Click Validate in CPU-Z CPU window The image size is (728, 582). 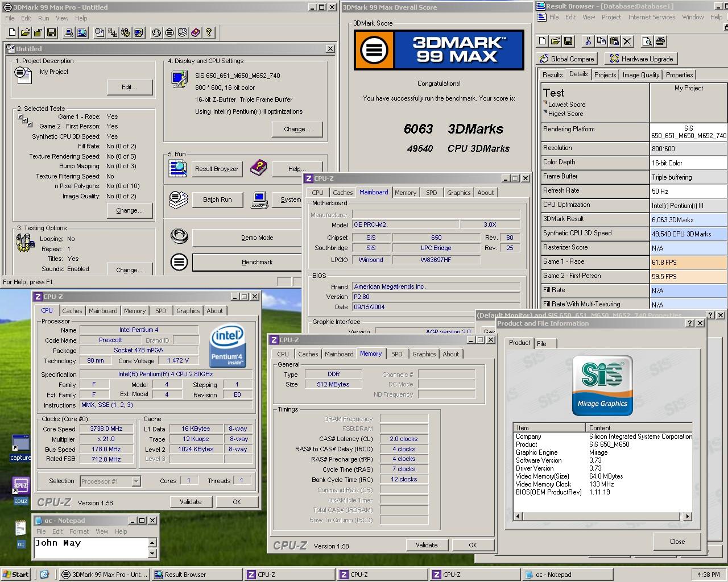tap(191, 502)
